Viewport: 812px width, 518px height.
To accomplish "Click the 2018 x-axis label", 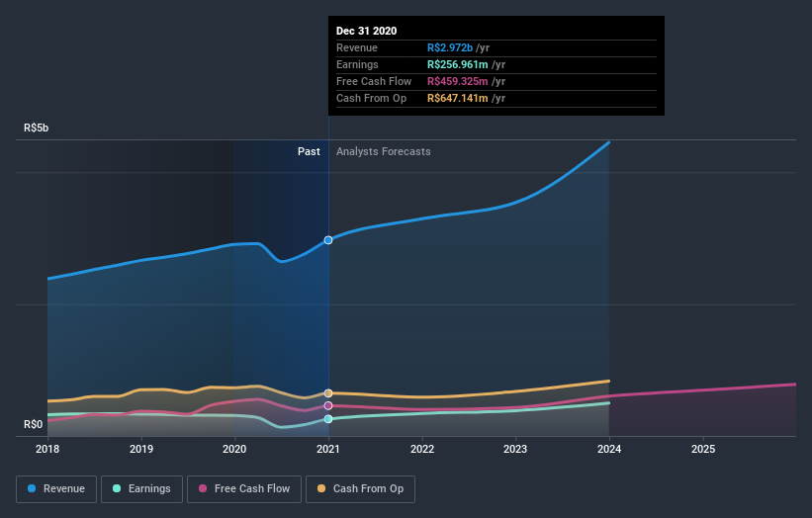I will click(x=47, y=449).
